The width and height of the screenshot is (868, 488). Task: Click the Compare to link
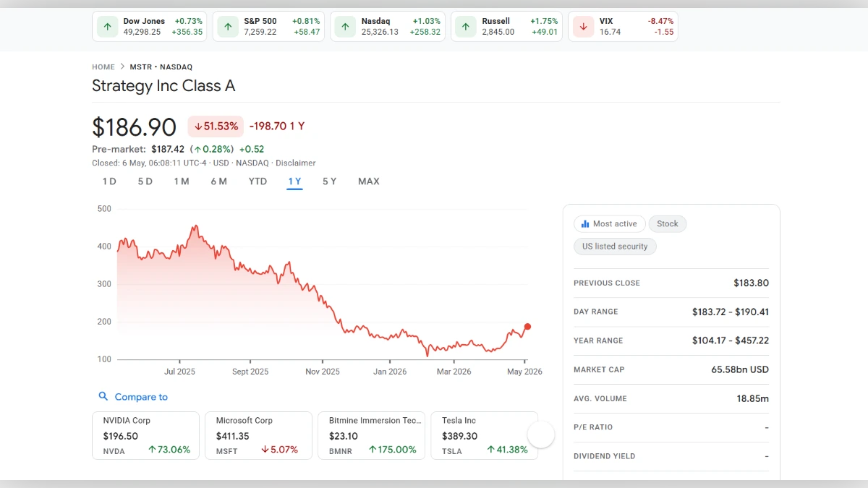(x=141, y=397)
